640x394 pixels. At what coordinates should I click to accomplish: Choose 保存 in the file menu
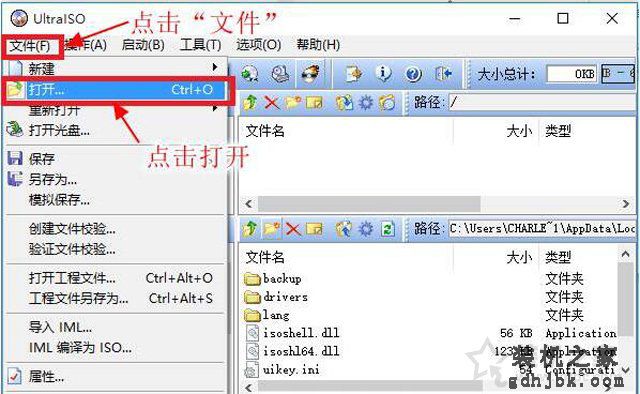(x=115, y=158)
